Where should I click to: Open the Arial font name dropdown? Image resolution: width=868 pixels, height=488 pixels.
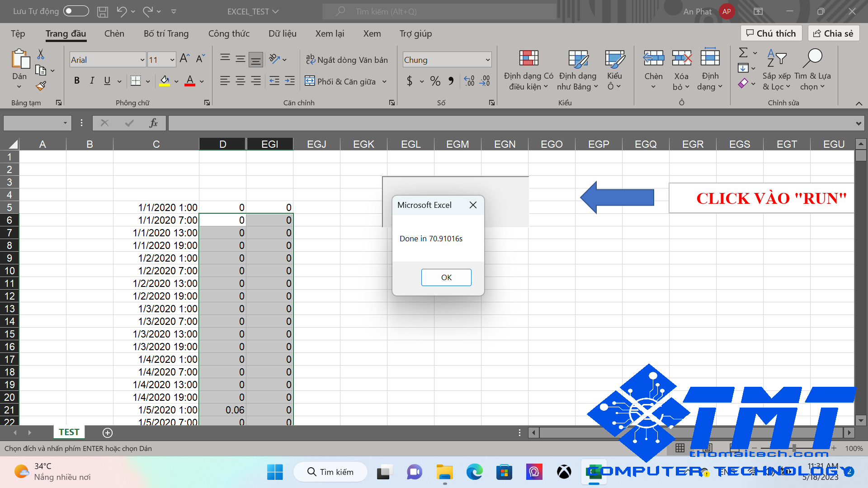coord(142,60)
